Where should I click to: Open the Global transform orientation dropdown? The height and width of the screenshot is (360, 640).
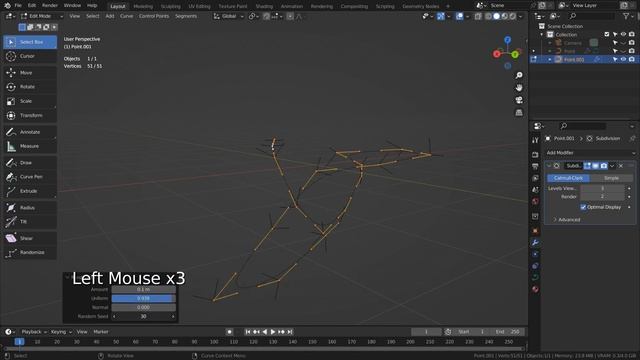228,16
